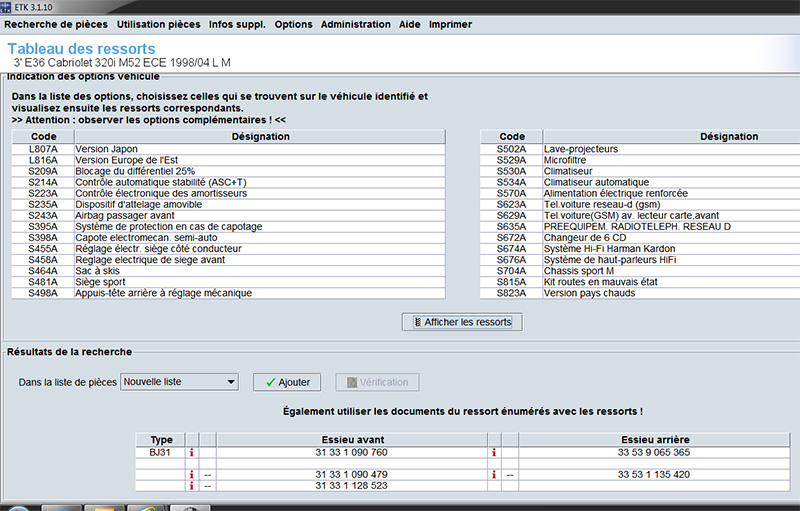800x511 pixels.
Task: Select rear axle part 33 53 9 065 365
Action: pos(654,452)
